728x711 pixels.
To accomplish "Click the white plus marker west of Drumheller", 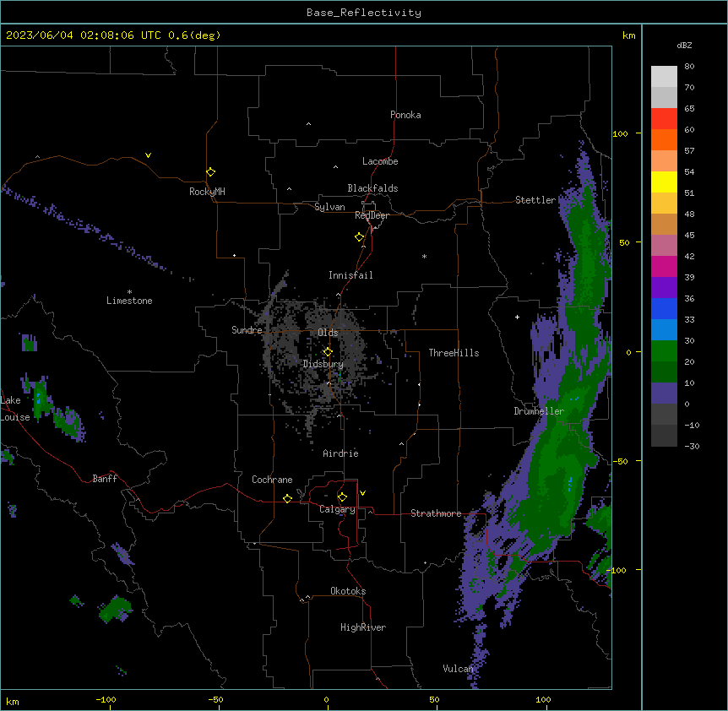I will tap(517, 317).
